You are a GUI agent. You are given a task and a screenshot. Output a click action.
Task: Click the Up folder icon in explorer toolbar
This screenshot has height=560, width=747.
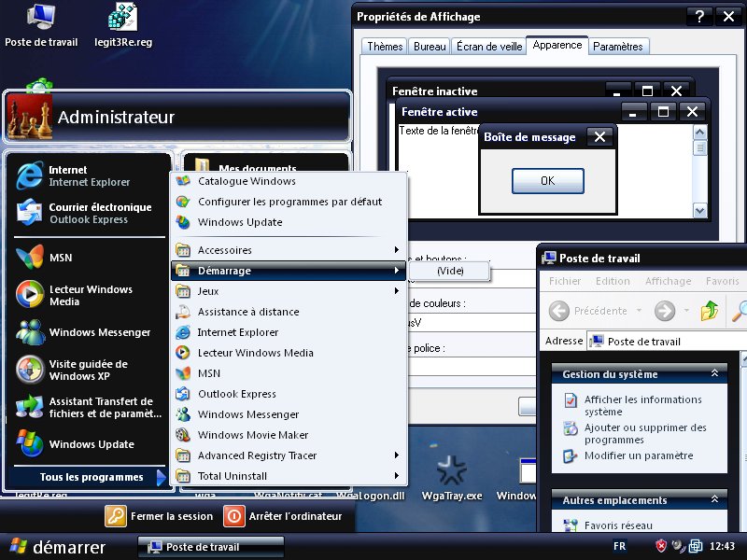(x=710, y=311)
